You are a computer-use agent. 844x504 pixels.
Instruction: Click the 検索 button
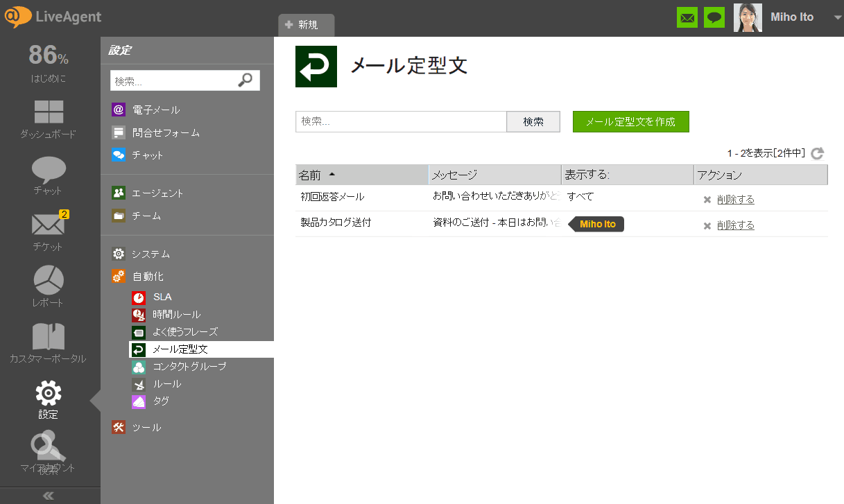533,121
